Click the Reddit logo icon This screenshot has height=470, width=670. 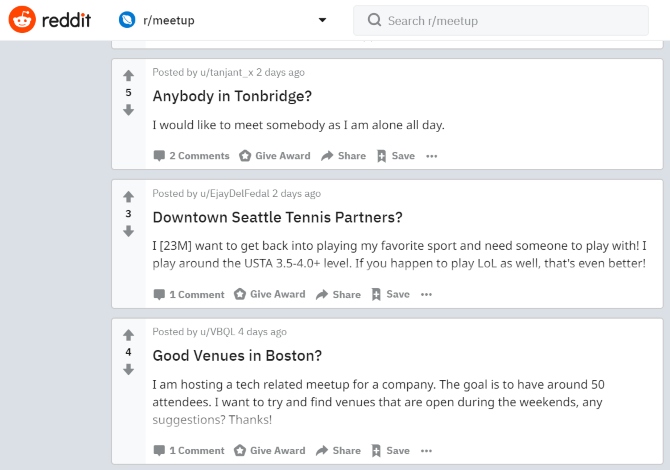[22, 20]
